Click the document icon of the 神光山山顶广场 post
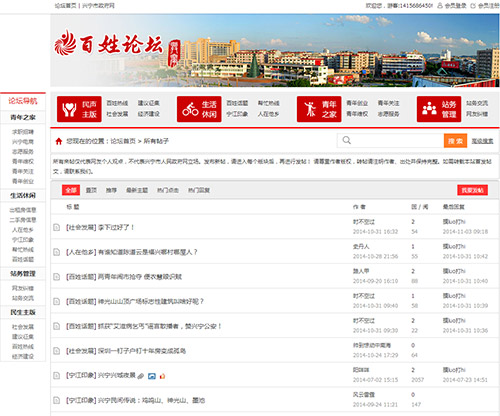Viewport: 500px width, 416px height. 57,301
